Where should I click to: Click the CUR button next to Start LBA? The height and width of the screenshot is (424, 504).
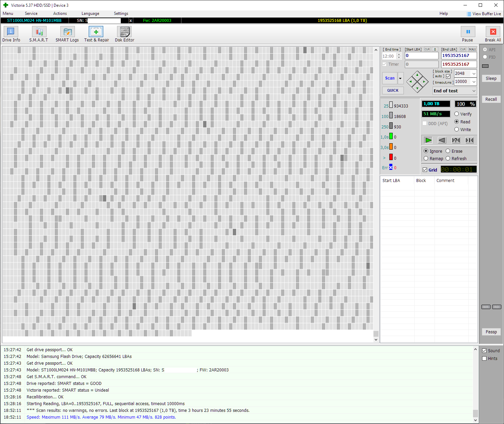point(427,49)
